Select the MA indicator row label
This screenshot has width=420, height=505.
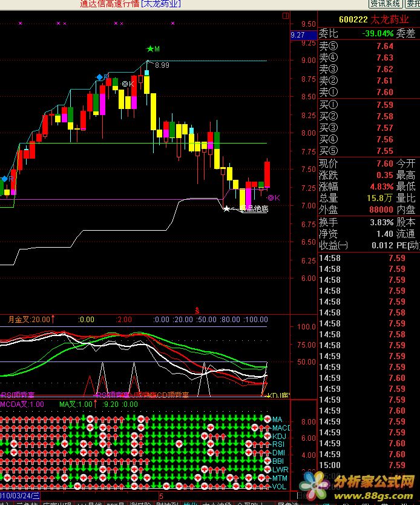tap(277, 420)
